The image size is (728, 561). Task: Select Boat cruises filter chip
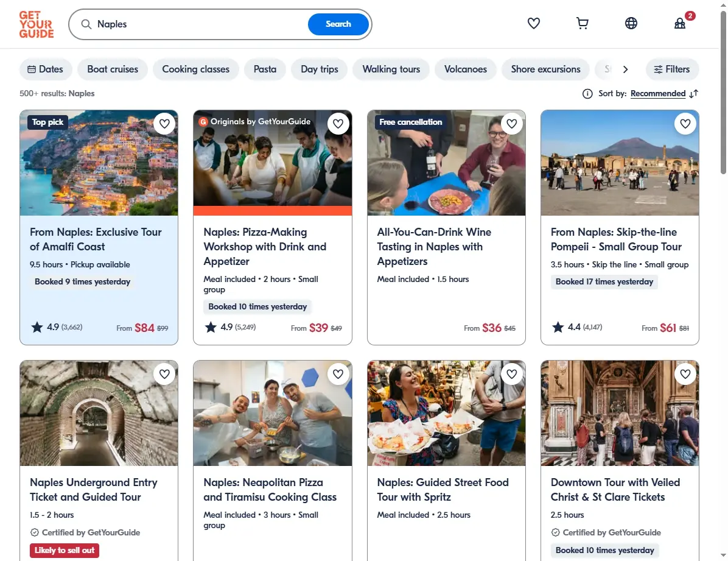(113, 69)
